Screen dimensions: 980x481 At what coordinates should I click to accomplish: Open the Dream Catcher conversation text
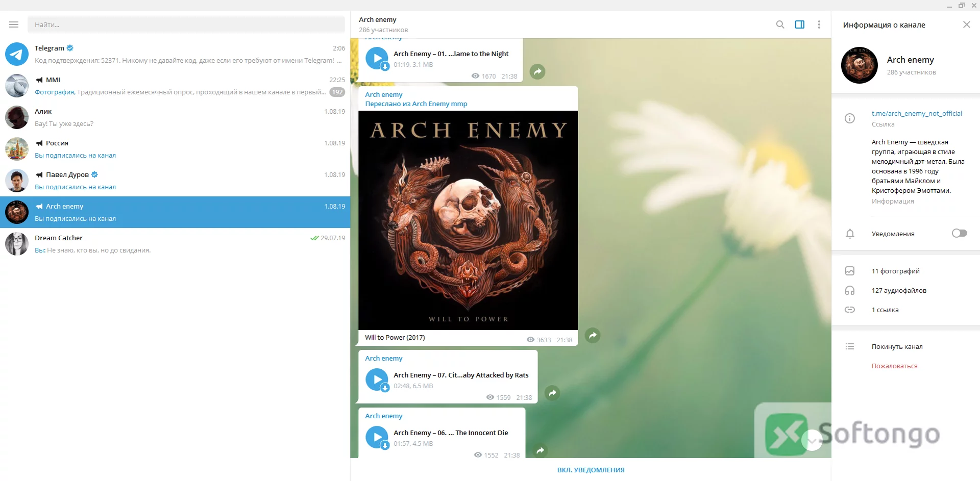(x=92, y=250)
